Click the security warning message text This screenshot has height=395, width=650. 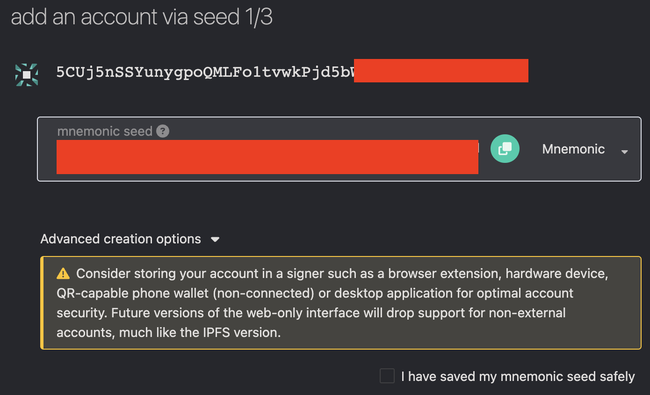point(332,303)
